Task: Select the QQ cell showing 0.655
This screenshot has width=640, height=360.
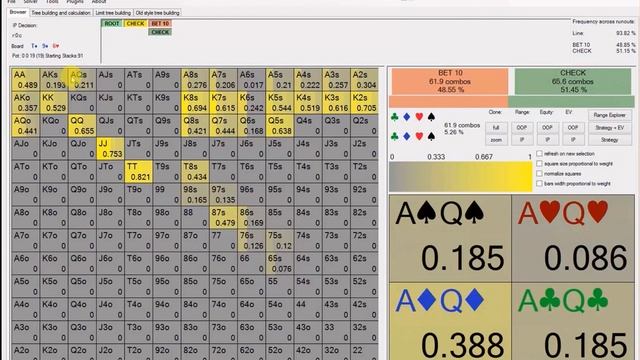Action: (x=82, y=125)
